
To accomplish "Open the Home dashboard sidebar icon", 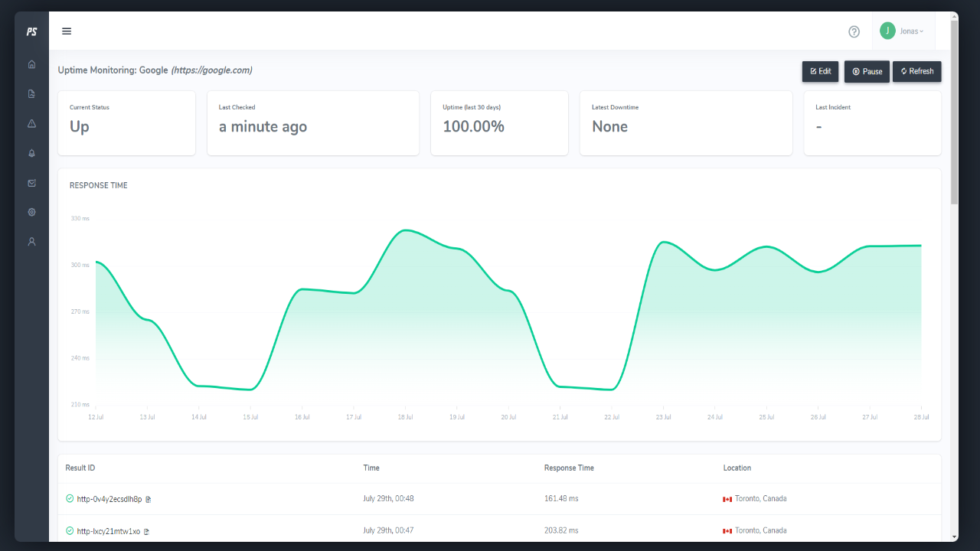I will point(31,64).
